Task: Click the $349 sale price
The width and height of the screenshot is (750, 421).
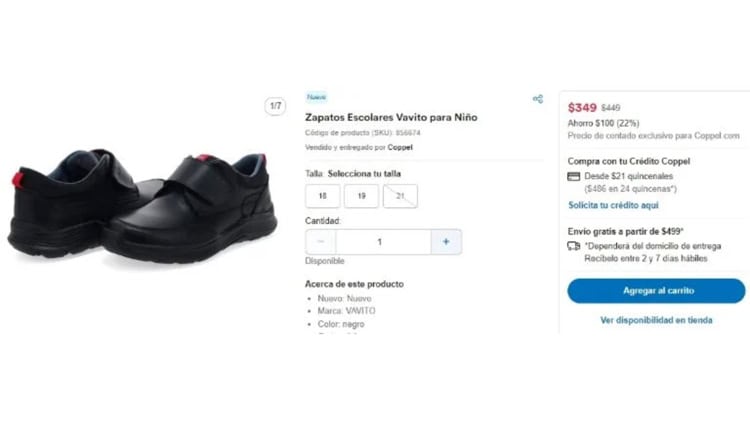Action: tap(581, 107)
